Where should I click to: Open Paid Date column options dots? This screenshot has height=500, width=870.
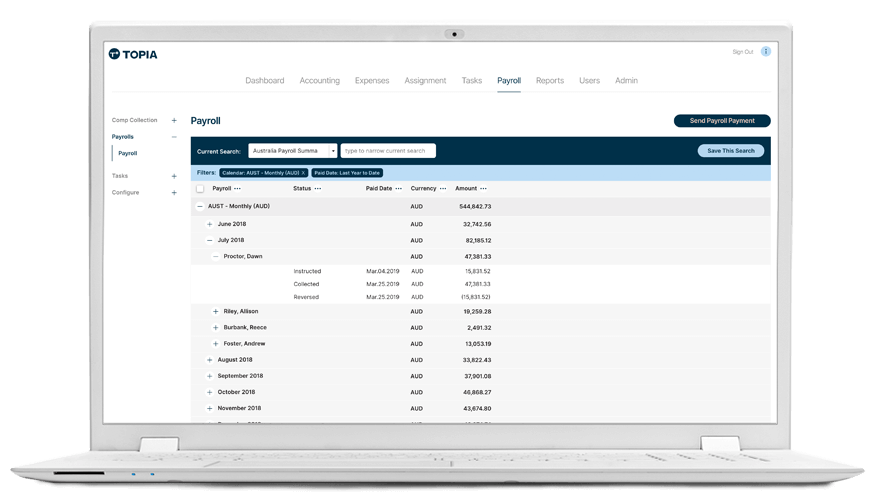click(x=398, y=189)
